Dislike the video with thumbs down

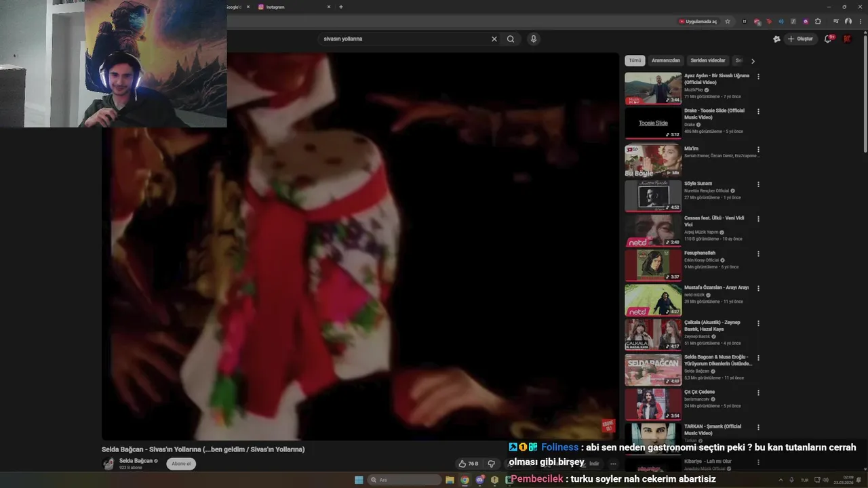(492, 464)
